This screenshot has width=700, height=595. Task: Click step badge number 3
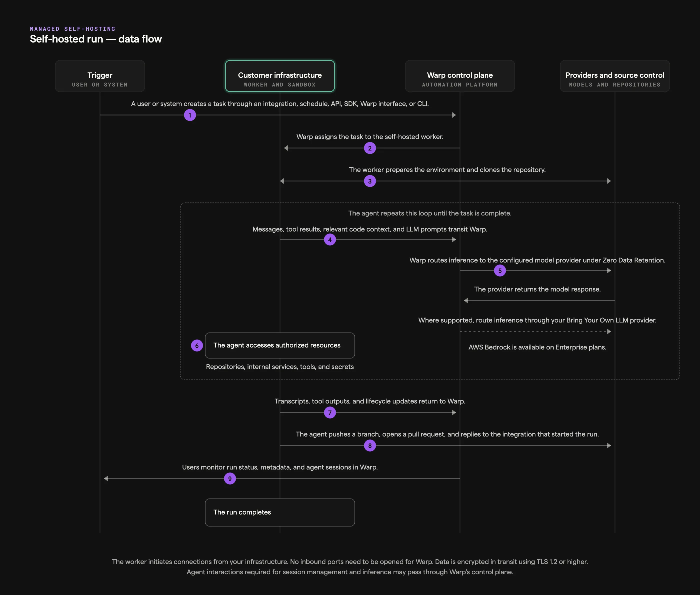[x=370, y=181]
